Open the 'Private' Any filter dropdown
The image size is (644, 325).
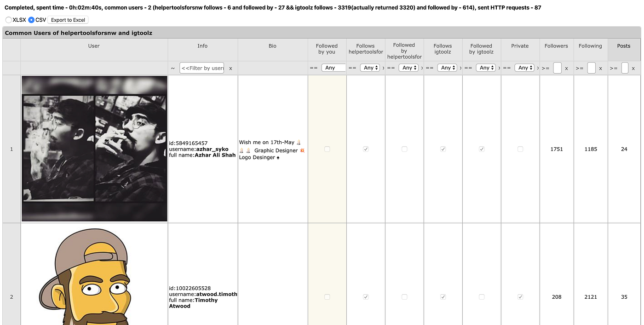click(x=525, y=68)
